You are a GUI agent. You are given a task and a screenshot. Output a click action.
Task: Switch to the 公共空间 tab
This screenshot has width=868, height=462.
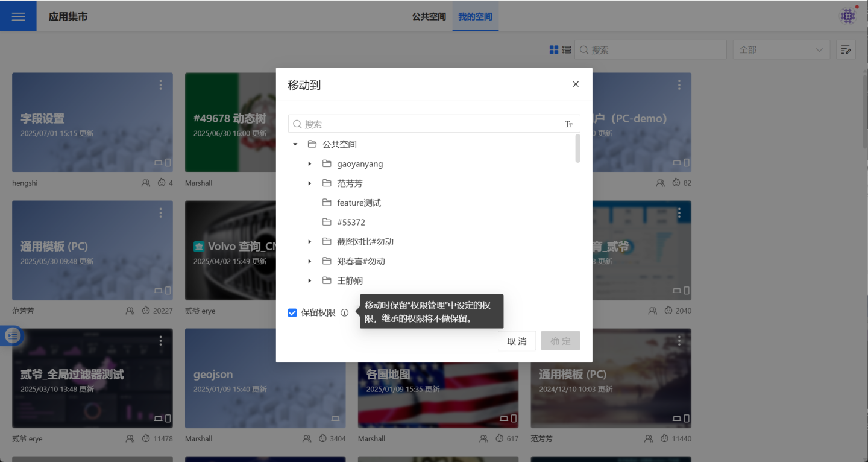tap(429, 16)
